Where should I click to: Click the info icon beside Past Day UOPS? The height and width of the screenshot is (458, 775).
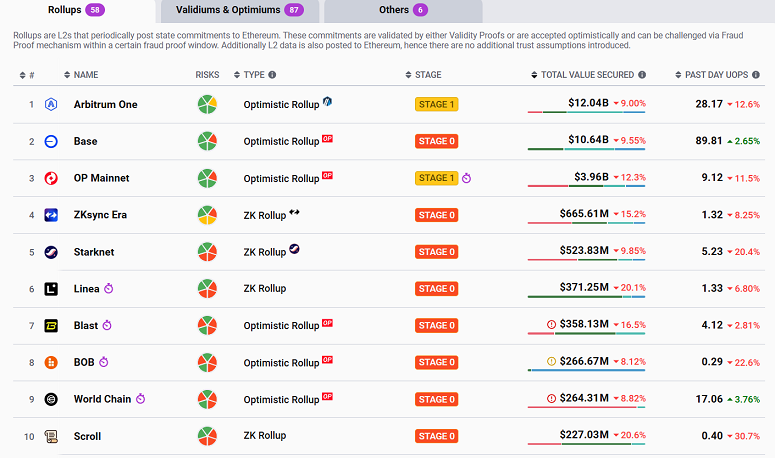coord(754,75)
